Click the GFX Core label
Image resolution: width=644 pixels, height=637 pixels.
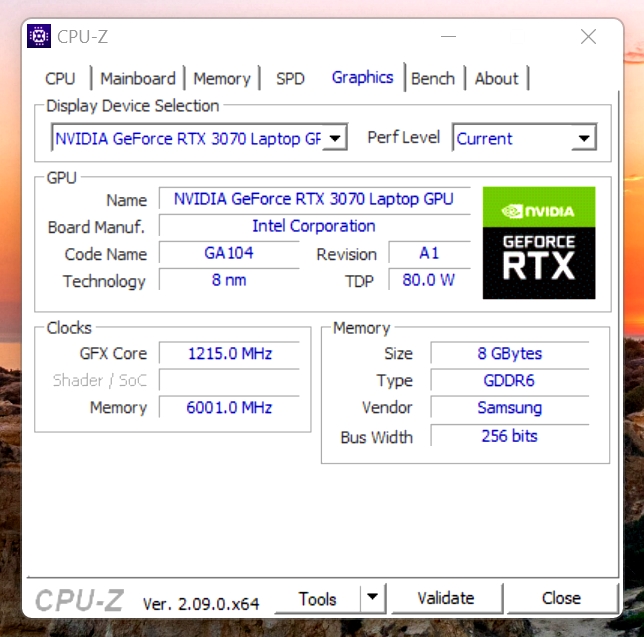coord(113,354)
